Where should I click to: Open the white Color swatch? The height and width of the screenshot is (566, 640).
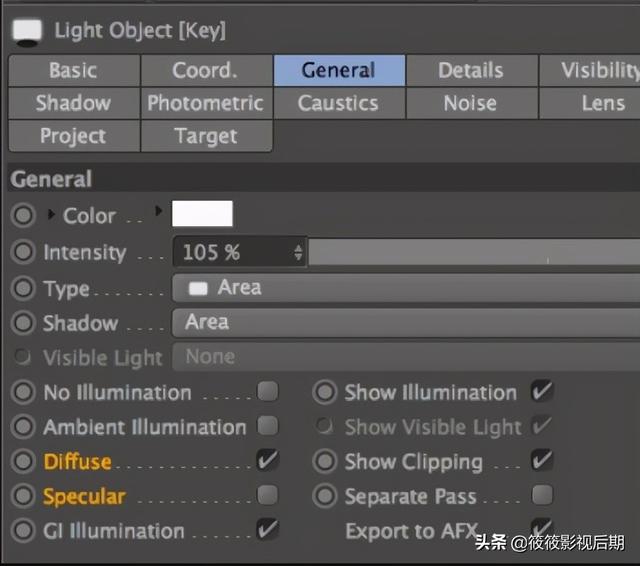tap(202, 213)
